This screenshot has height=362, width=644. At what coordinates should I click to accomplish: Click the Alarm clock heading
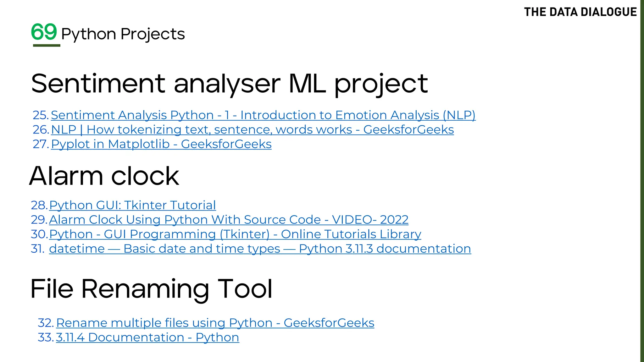104,176
